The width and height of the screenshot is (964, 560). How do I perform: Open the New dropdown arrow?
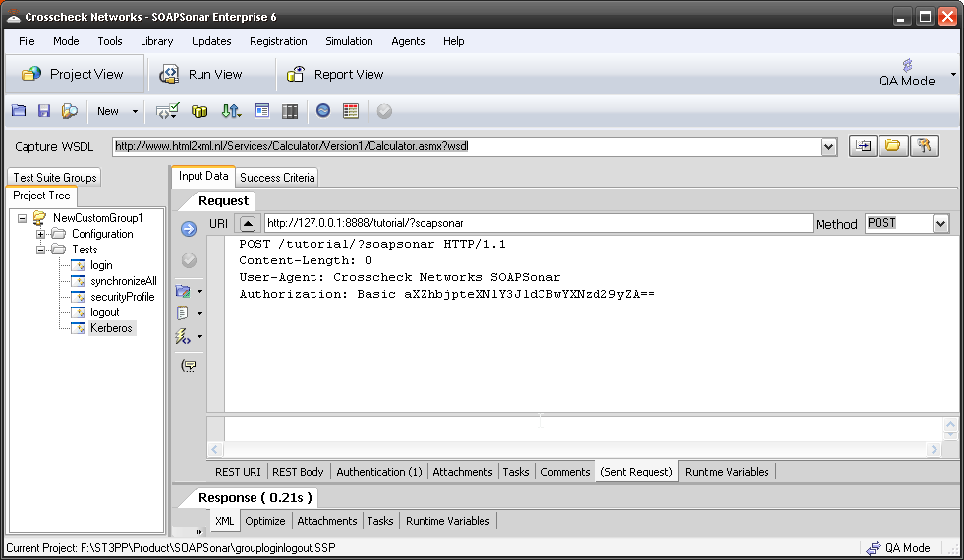tap(135, 111)
